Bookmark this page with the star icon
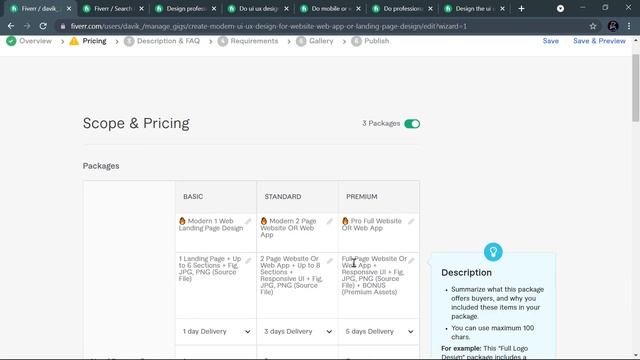 tap(593, 26)
